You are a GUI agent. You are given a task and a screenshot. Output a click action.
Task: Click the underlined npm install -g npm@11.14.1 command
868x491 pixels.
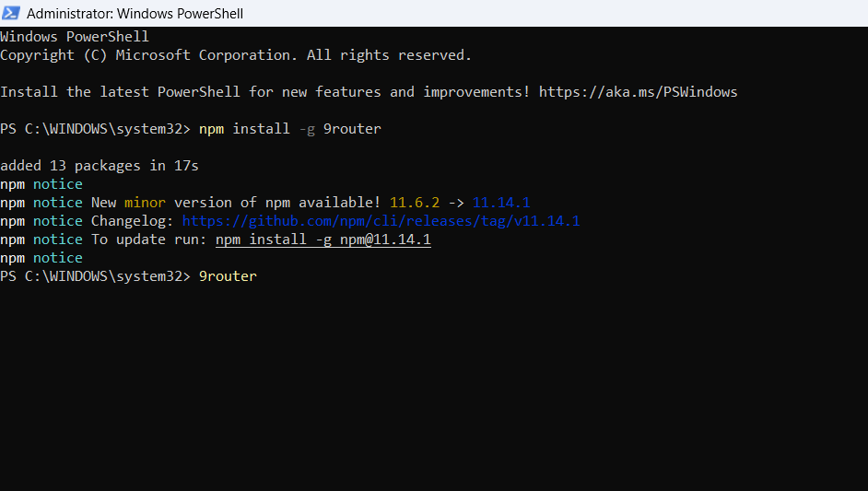[x=323, y=240]
